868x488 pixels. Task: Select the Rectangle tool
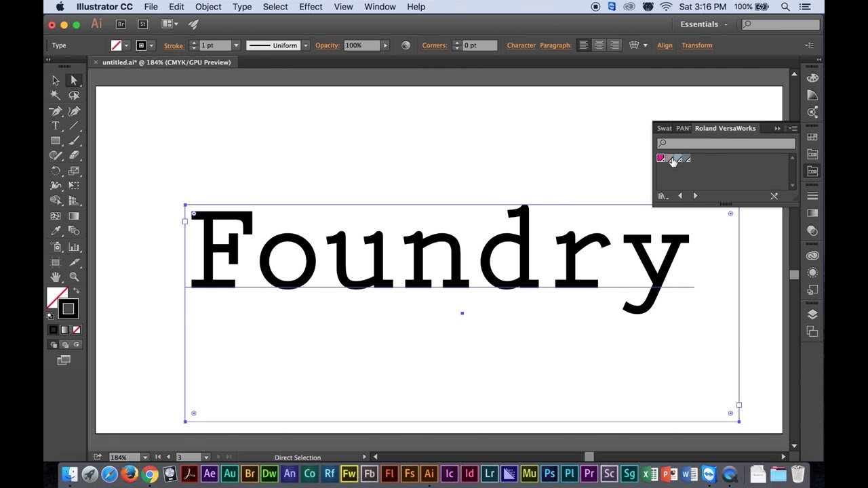click(x=56, y=141)
